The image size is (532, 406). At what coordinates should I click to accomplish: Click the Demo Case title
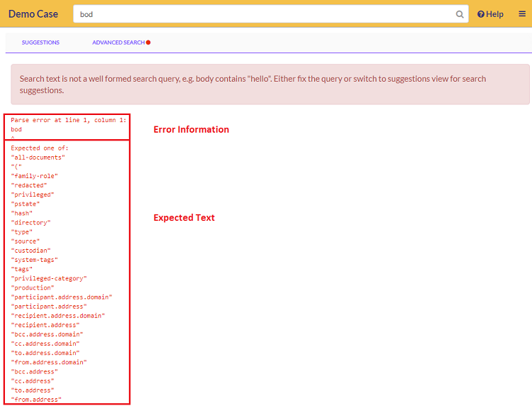pos(33,14)
